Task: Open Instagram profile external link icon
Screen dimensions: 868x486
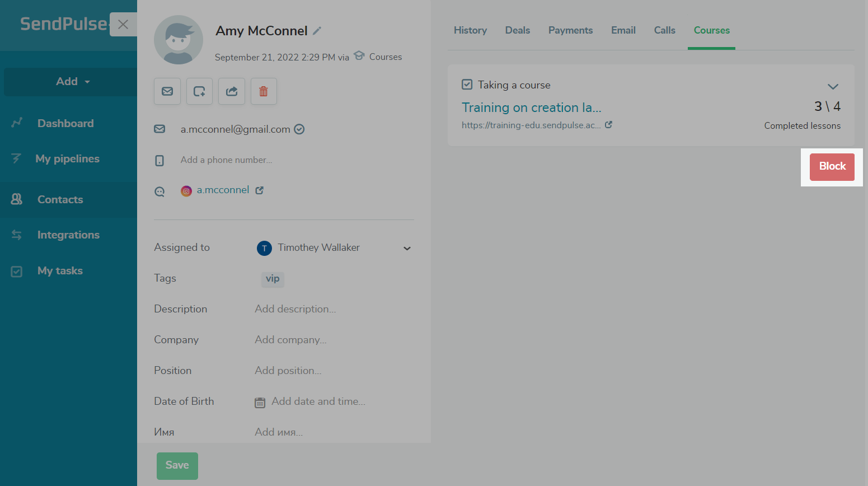Action: tap(260, 190)
